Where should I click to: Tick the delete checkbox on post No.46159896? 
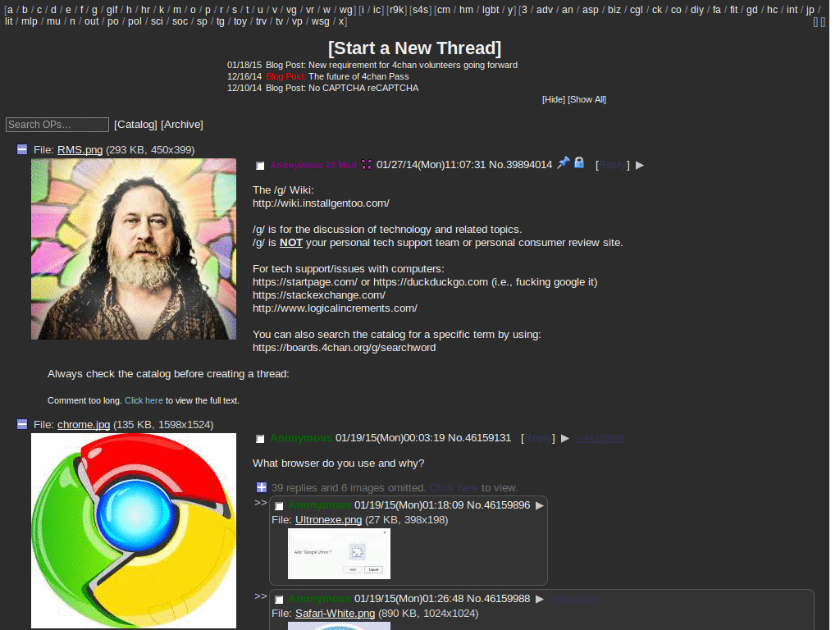(279, 505)
